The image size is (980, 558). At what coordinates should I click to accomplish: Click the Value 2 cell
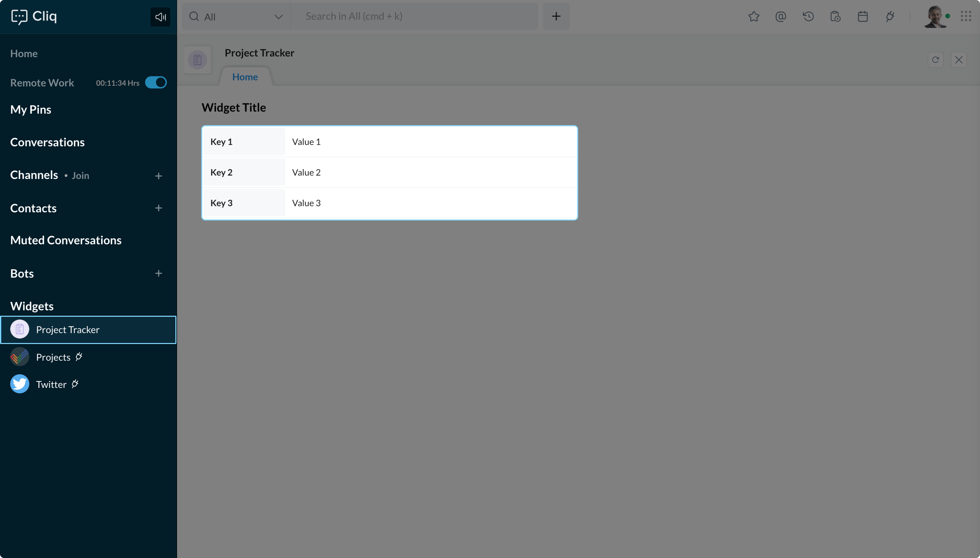tap(431, 173)
